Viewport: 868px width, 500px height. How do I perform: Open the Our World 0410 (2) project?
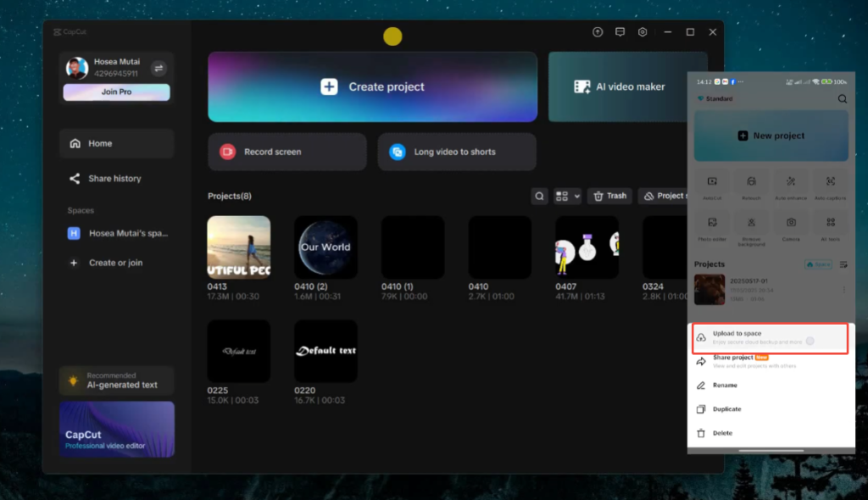(325, 247)
